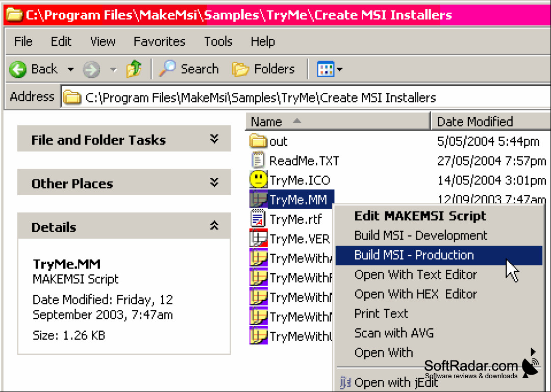
Task: Expand the Other Places panel
Action: [x=214, y=182]
